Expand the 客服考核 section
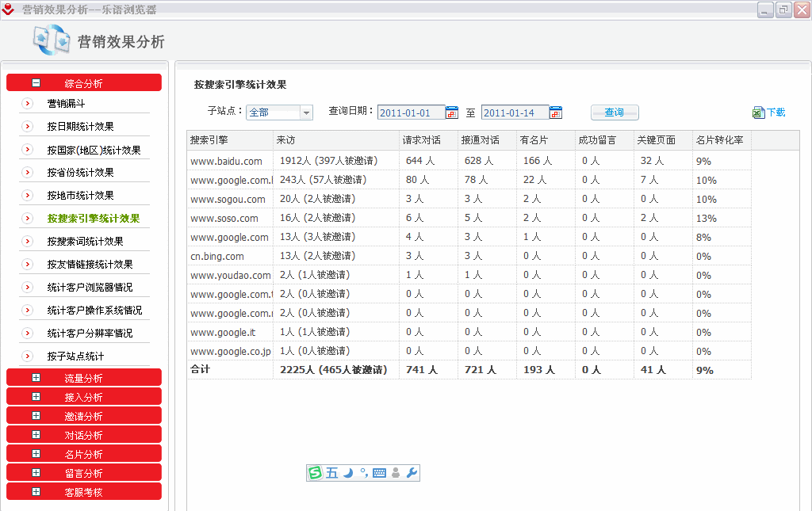812x511 pixels. pos(36,492)
